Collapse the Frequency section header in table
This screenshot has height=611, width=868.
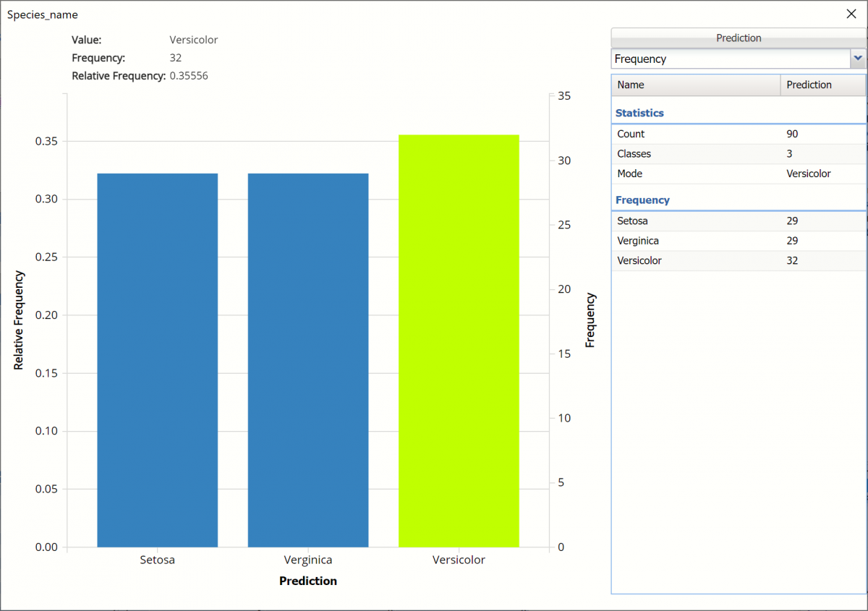[642, 200]
